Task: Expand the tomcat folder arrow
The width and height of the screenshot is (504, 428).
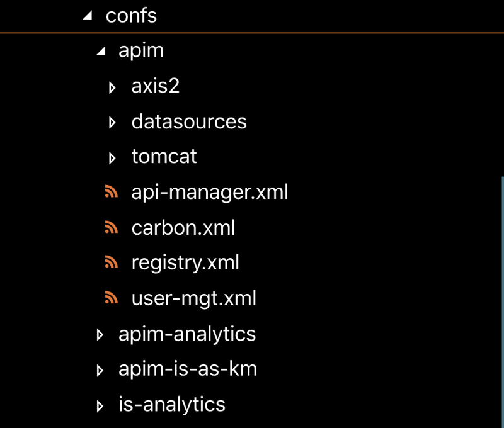Action: click(112, 158)
